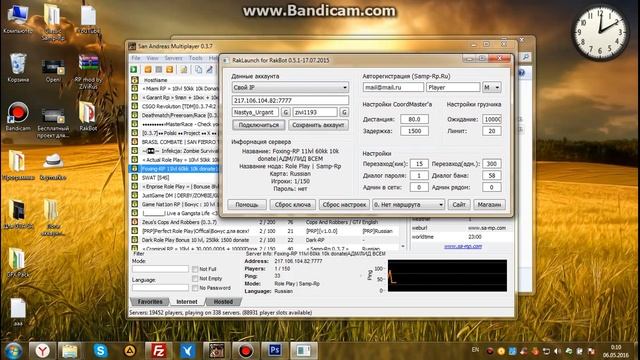This screenshot has height=360, width=640.
Task: Click the second orange refresh icon in SA-MP toolbar
Action: pyautogui.click(x=169, y=69)
